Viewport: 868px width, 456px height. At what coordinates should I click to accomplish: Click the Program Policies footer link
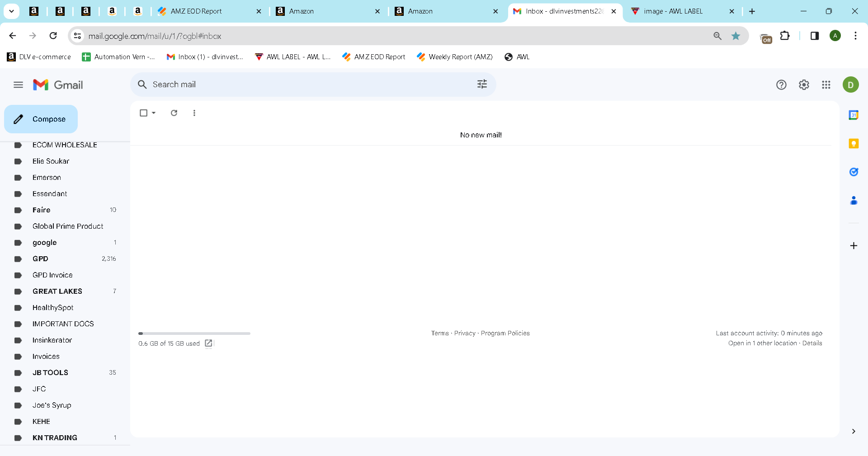(505, 333)
